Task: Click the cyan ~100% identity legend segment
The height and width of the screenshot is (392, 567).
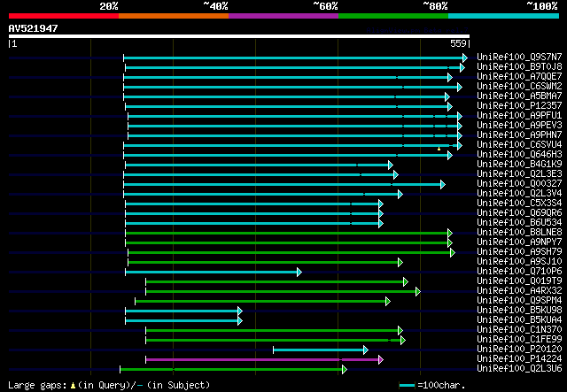Action: click(504, 16)
